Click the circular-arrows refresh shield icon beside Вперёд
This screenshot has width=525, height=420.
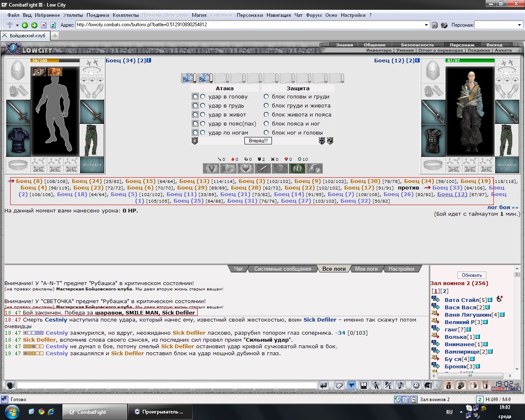click(x=330, y=141)
